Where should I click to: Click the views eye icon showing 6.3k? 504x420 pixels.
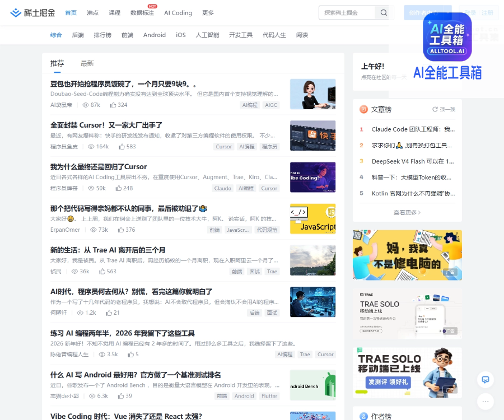(x=92, y=396)
